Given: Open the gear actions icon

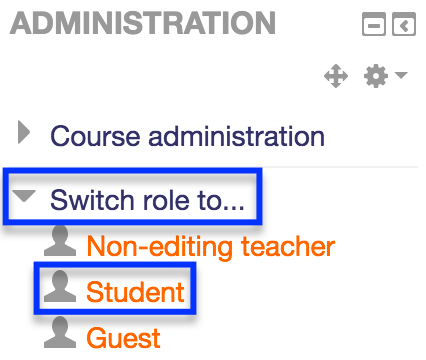Looking at the screenshot, I should (x=376, y=76).
